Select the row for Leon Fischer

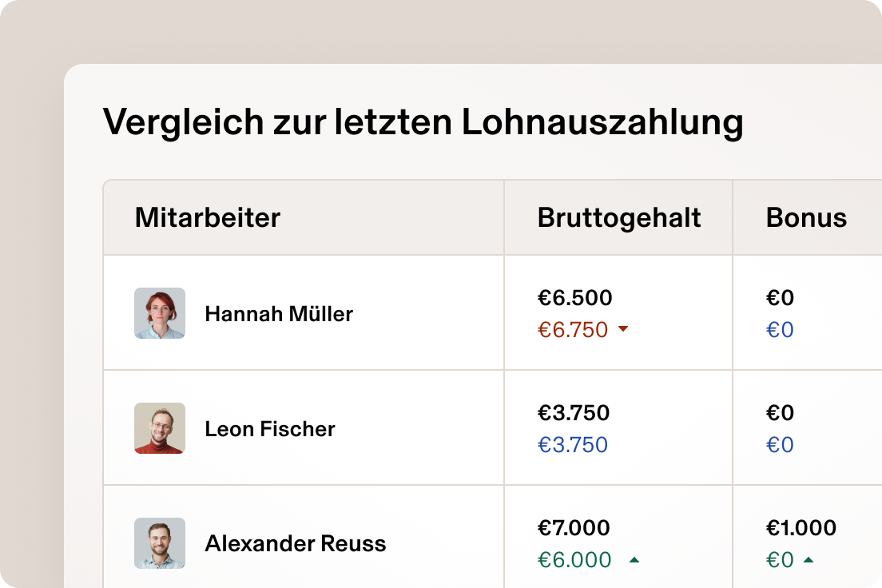pyautogui.click(x=439, y=428)
